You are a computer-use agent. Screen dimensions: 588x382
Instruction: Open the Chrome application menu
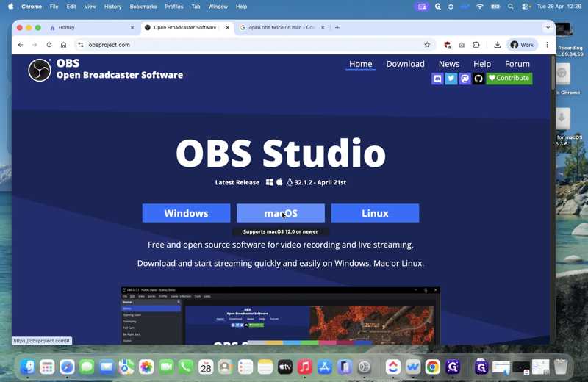coord(32,7)
